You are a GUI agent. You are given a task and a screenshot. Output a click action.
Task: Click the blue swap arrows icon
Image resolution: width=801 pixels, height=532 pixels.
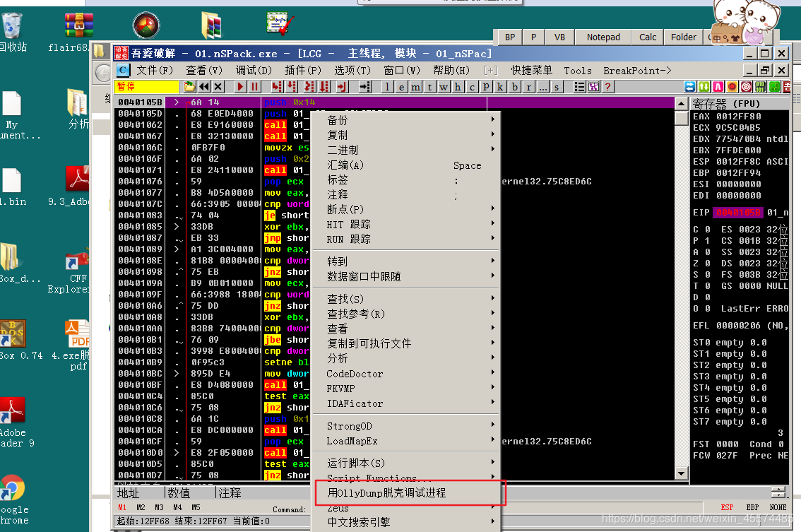[x=689, y=87]
